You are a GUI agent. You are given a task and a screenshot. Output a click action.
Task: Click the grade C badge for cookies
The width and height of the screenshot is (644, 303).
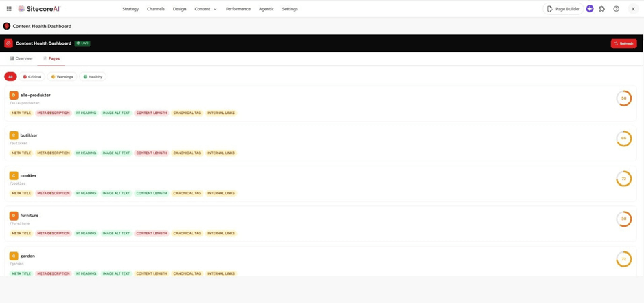14,176
